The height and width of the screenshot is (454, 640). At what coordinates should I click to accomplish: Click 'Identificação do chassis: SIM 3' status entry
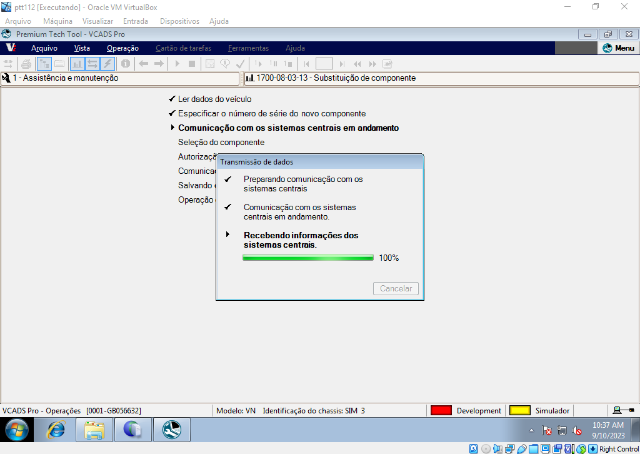[314, 411]
